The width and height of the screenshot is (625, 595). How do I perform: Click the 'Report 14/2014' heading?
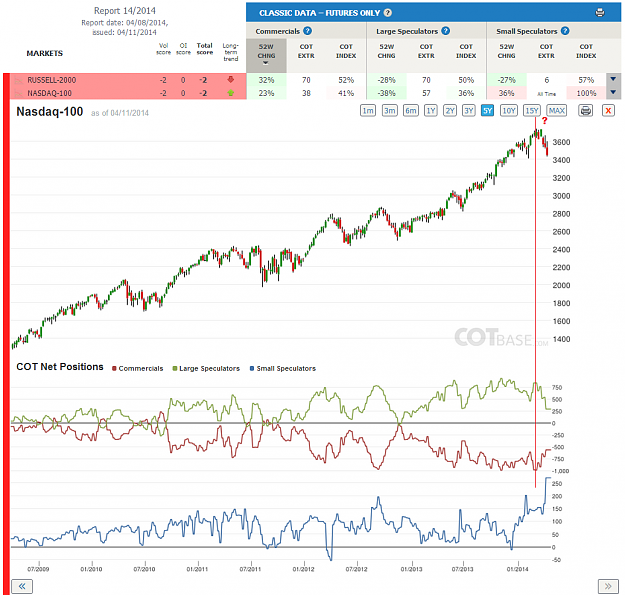pos(125,11)
